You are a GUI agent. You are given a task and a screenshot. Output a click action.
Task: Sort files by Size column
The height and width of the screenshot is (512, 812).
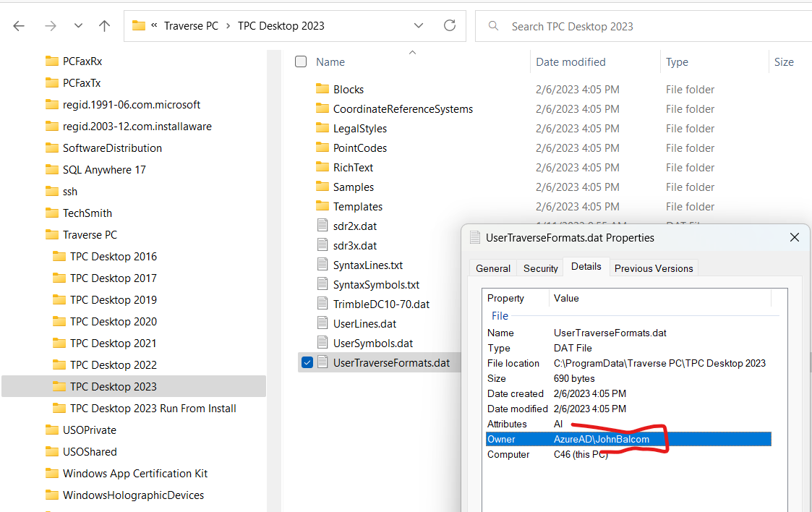[784, 62]
